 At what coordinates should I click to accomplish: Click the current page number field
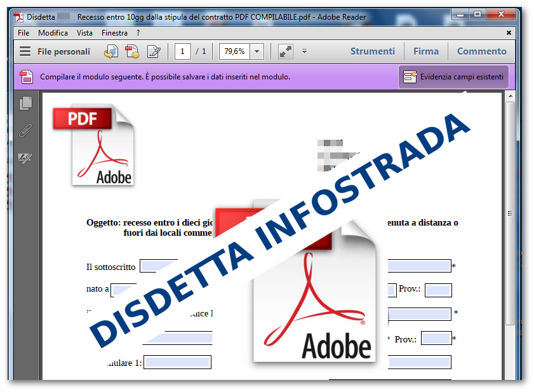182,51
